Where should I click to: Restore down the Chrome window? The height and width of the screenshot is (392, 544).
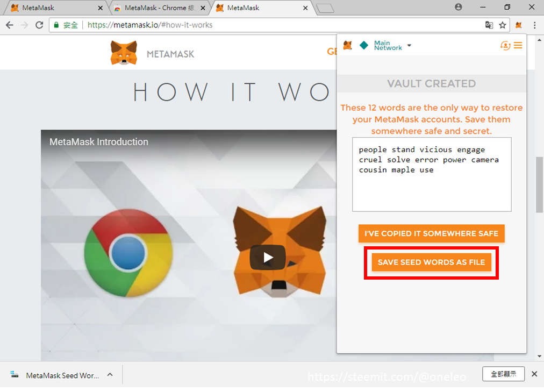(x=507, y=7)
